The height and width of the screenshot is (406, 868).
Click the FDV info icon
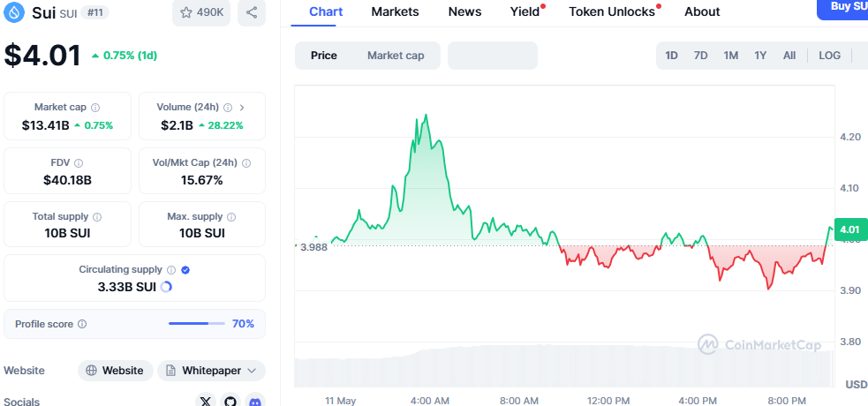[79, 163]
